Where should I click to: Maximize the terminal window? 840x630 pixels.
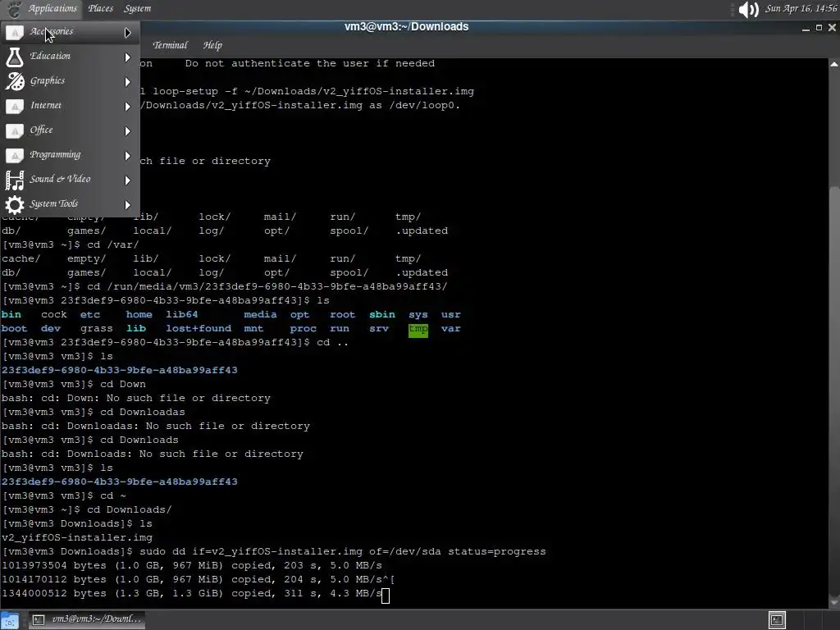(819, 27)
